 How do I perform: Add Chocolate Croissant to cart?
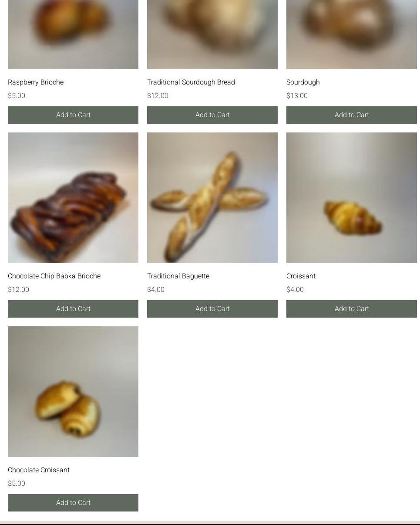pos(73,503)
